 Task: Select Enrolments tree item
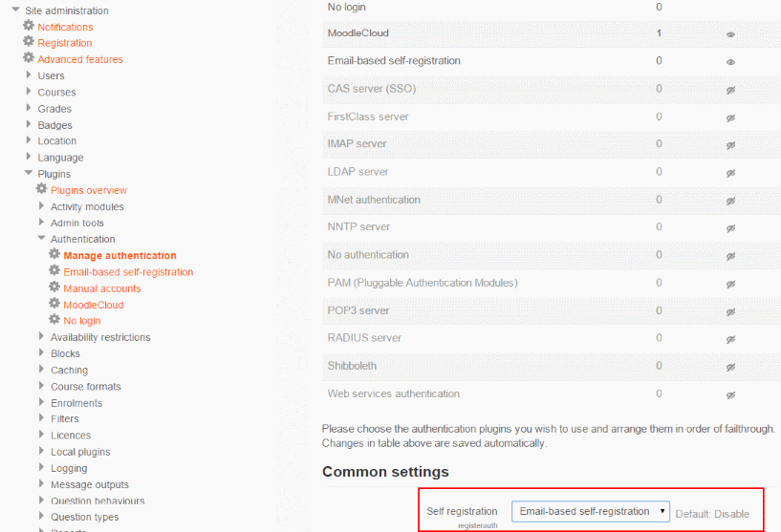[x=76, y=403]
